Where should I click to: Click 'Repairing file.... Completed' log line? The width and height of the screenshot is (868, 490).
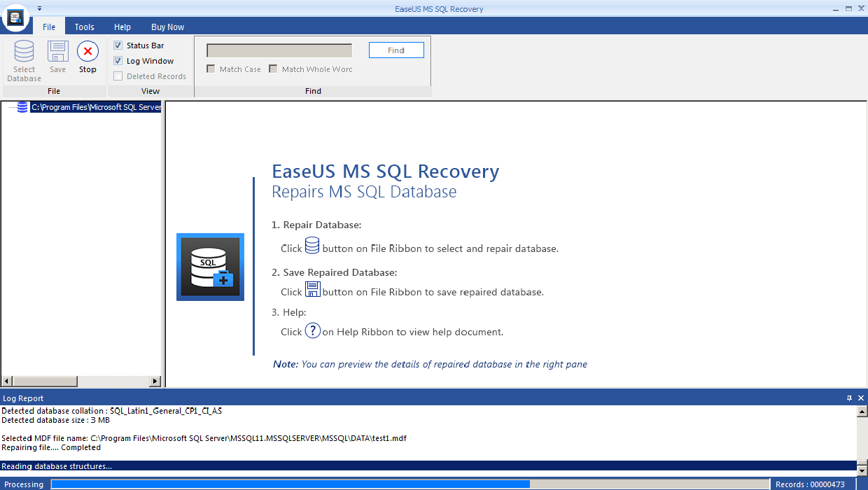pyautogui.click(x=51, y=447)
